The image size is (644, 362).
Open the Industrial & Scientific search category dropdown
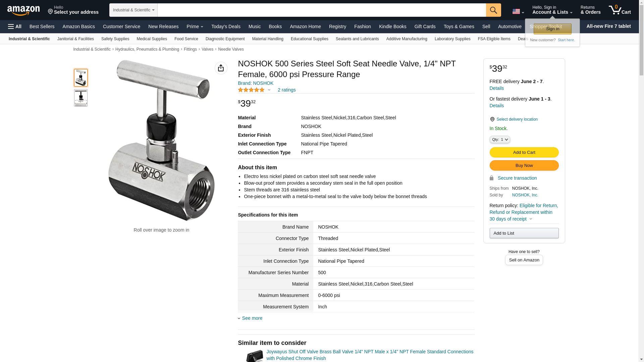(x=133, y=10)
